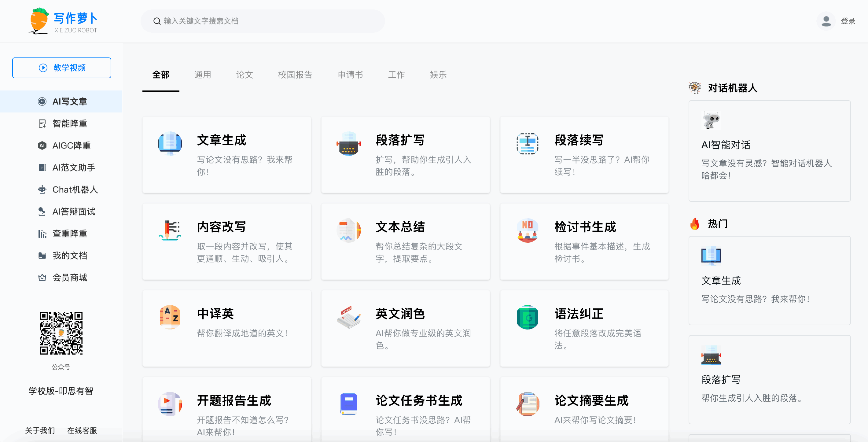Open the 内容改写 pencil icon
Screen dimensions: 868x442
tap(170, 230)
